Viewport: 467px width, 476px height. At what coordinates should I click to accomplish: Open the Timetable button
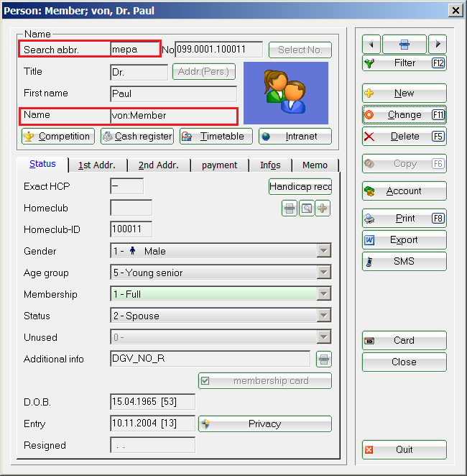pyautogui.click(x=216, y=137)
